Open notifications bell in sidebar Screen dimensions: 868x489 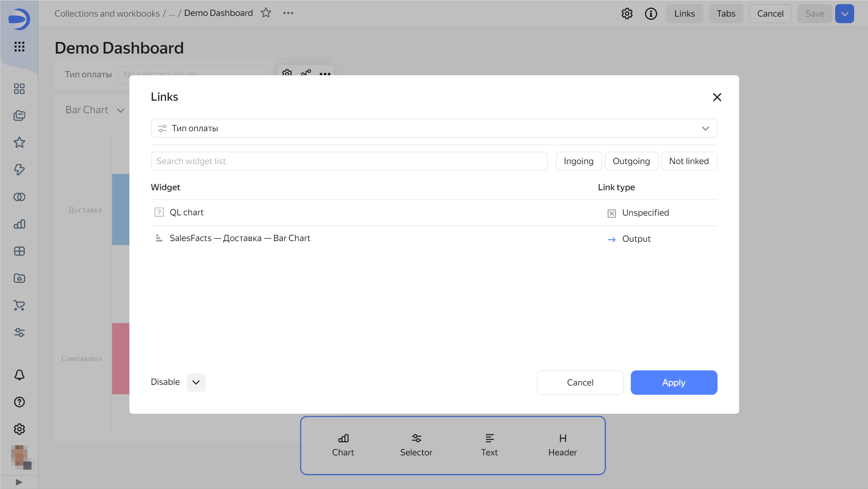(19, 375)
